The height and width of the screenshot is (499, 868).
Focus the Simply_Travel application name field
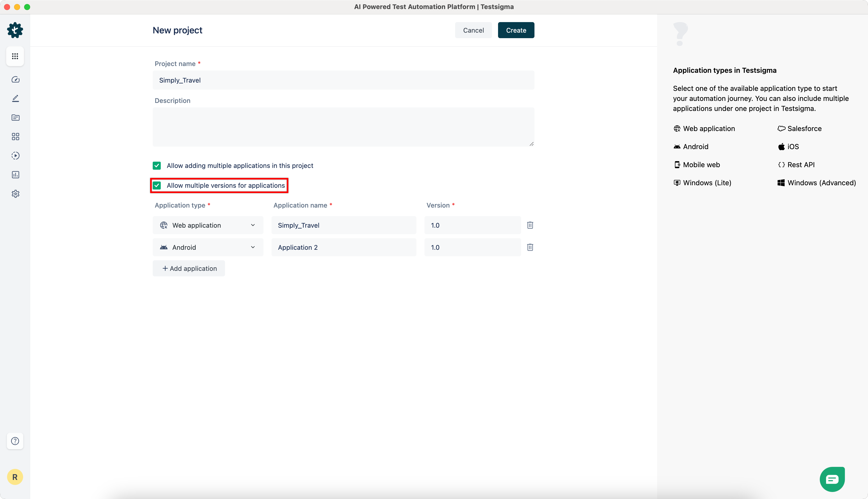[x=344, y=225]
